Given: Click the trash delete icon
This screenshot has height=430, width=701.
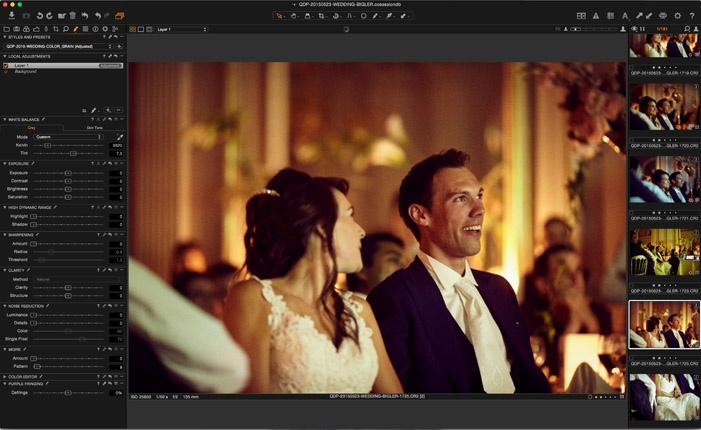Looking at the screenshot, I should [72, 16].
